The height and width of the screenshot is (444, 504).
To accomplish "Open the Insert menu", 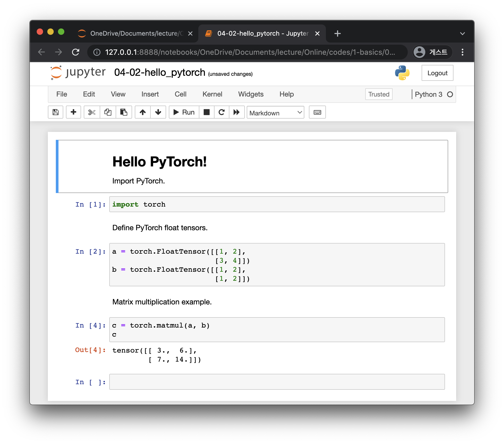I will (x=150, y=94).
